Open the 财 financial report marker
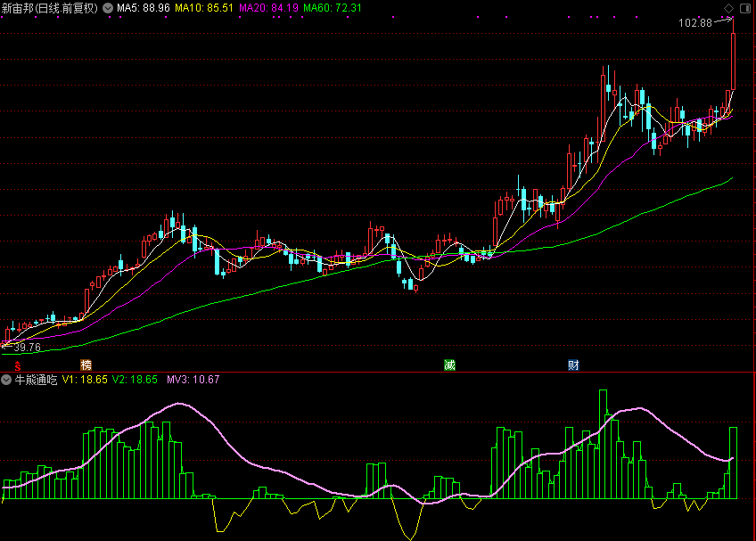 (x=574, y=365)
